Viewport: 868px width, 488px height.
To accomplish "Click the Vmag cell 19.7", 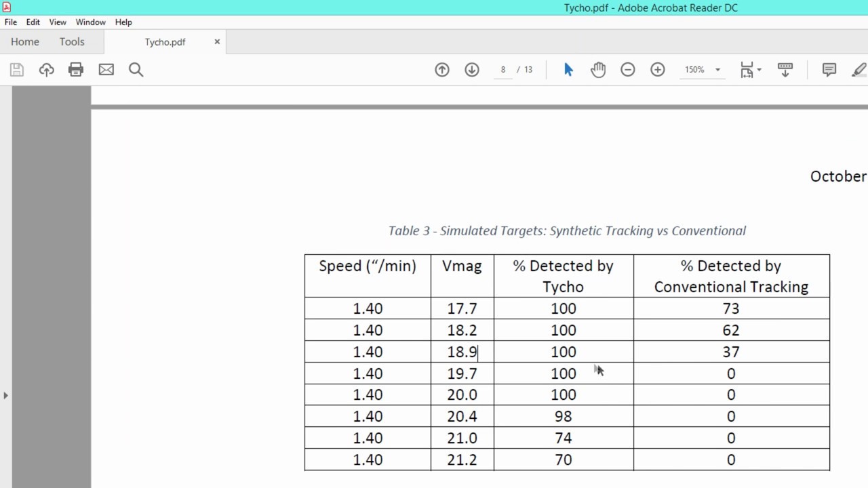I will click(x=462, y=373).
